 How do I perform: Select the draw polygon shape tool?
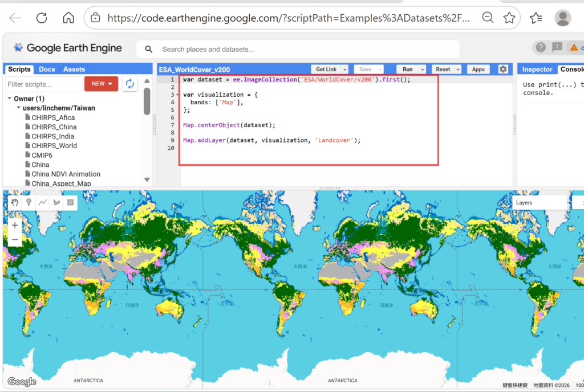coord(56,202)
